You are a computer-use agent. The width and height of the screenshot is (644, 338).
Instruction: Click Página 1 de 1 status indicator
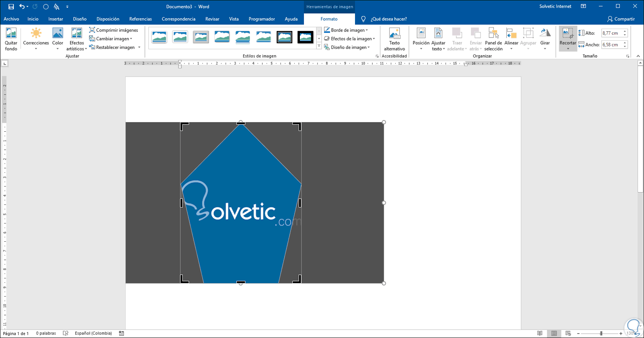tap(16, 333)
